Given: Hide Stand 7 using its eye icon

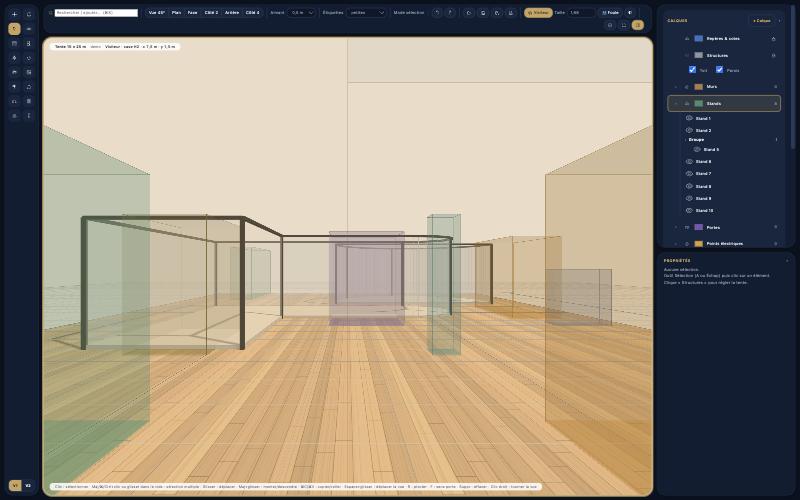Looking at the screenshot, I should 689,173.
